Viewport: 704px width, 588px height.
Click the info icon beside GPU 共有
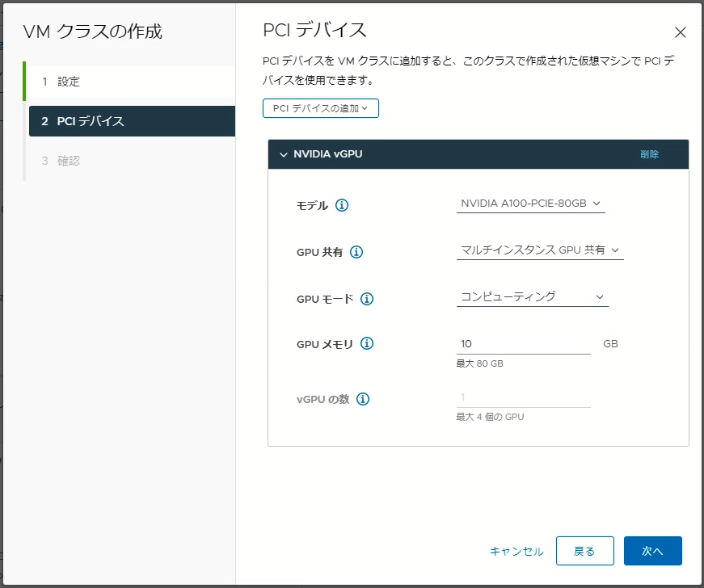356,252
